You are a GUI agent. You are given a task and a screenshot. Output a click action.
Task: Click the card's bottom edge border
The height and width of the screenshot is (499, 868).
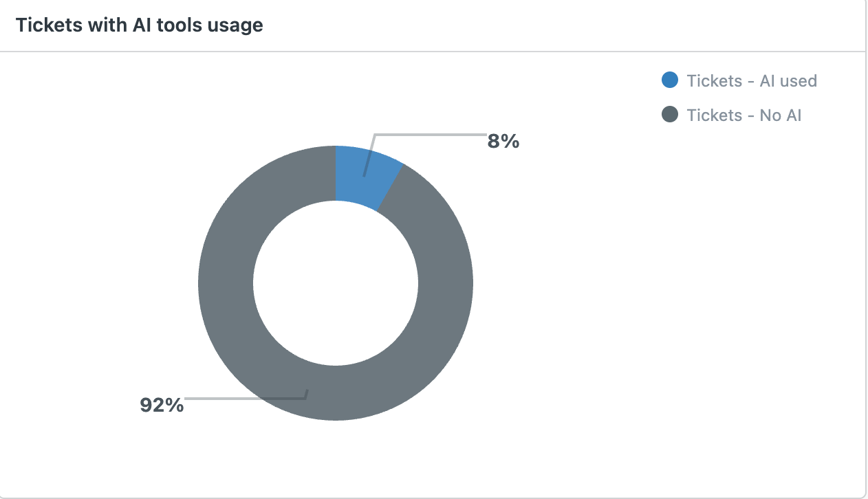point(432,496)
